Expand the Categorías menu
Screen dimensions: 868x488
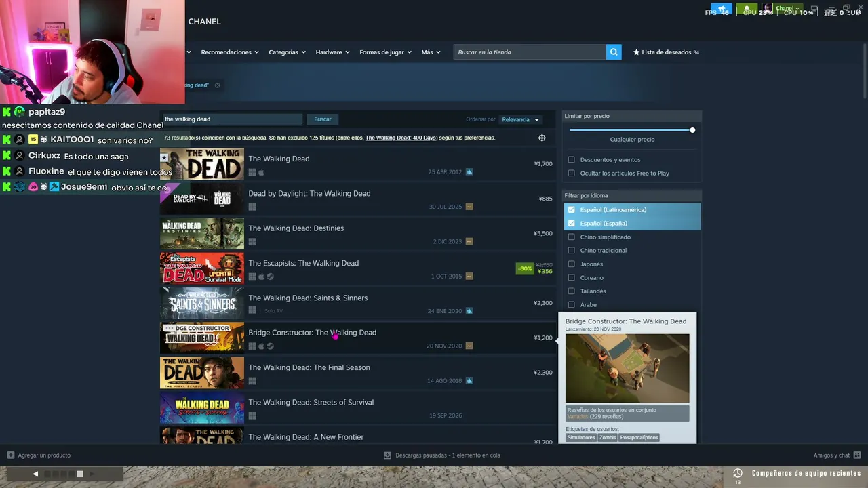click(x=287, y=52)
